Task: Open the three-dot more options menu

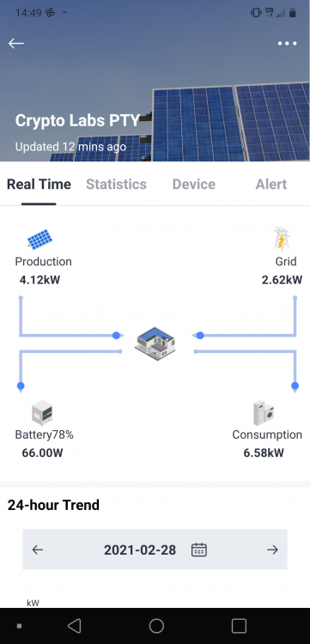Action: 287,44
